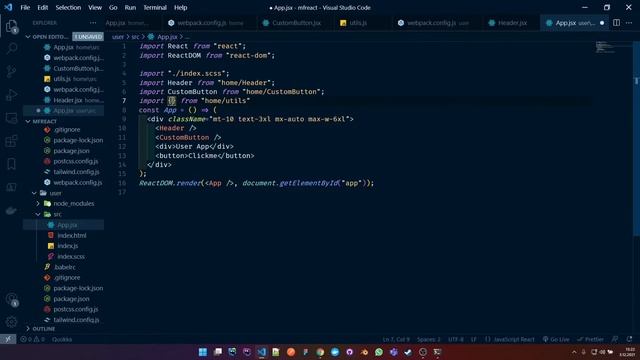Screen dimensions: 640x360
Task: Open the Terminal menu
Action: coord(155,7)
